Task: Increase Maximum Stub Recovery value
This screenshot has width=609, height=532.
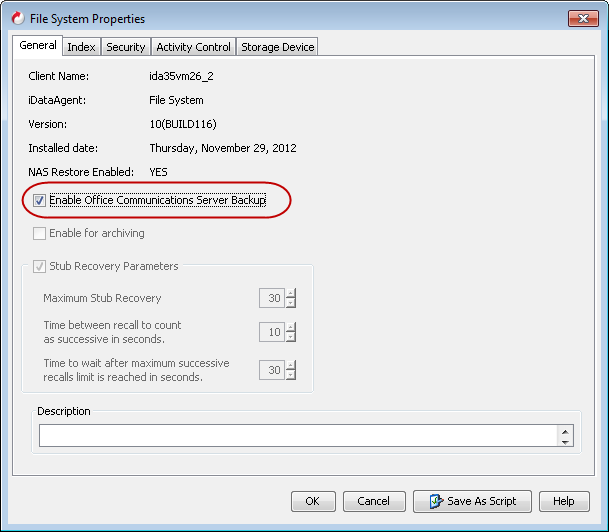Action: (291, 294)
